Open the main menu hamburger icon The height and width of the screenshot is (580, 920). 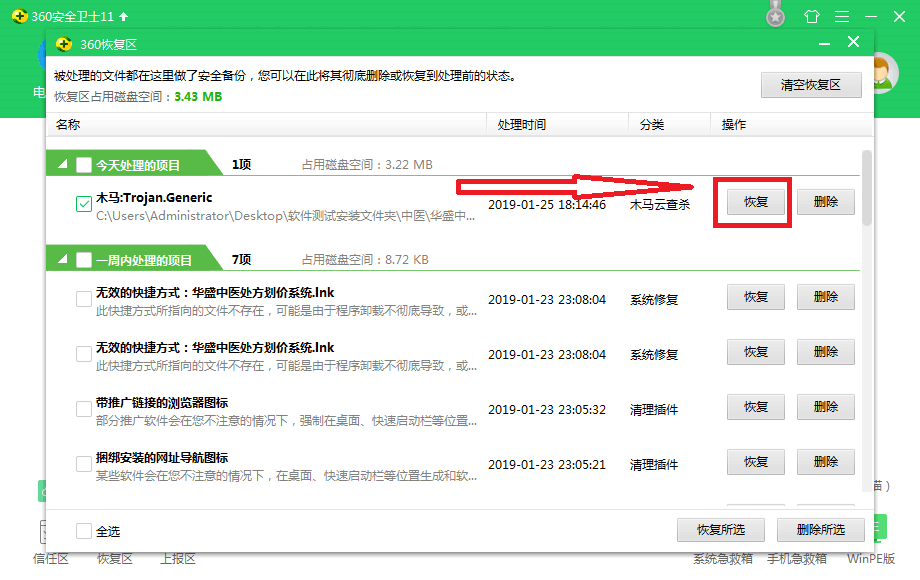[842, 16]
